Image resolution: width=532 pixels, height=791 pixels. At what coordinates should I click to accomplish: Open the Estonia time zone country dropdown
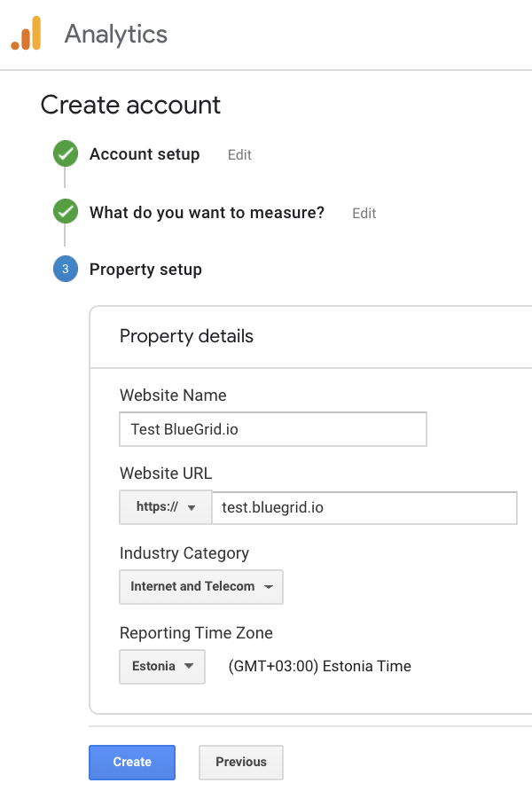point(162,666)
